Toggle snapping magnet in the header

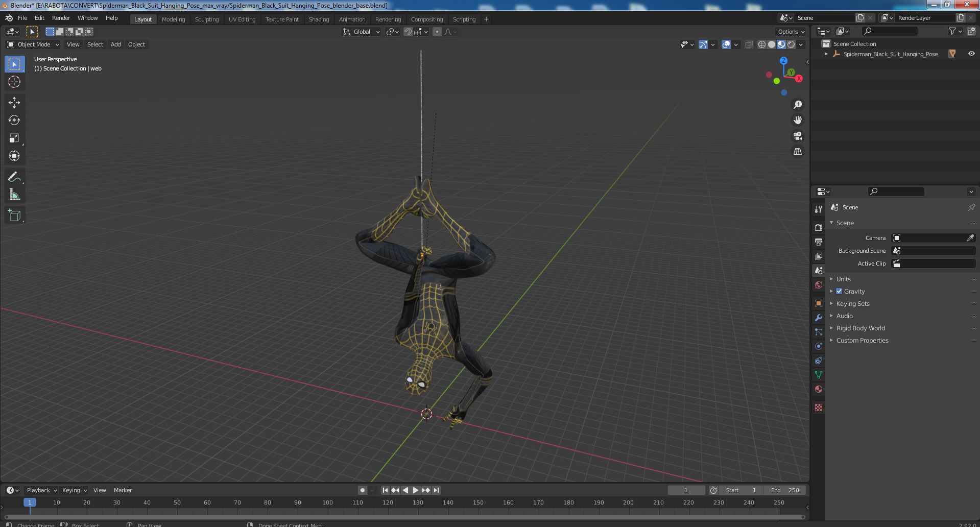(408, 32)
